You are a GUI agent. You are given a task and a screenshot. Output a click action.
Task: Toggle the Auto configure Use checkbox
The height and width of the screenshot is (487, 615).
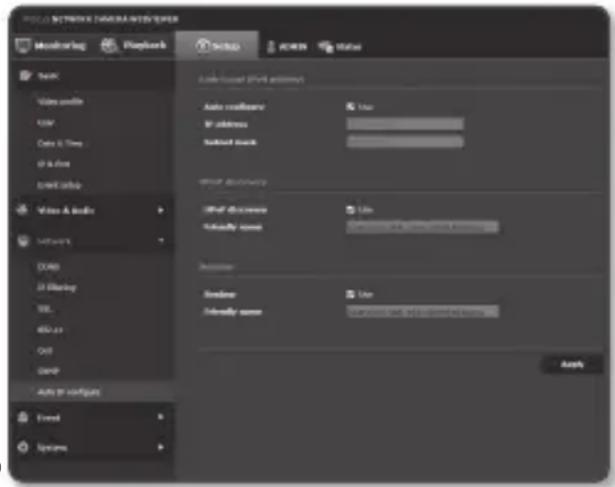(x=350, y=106)
